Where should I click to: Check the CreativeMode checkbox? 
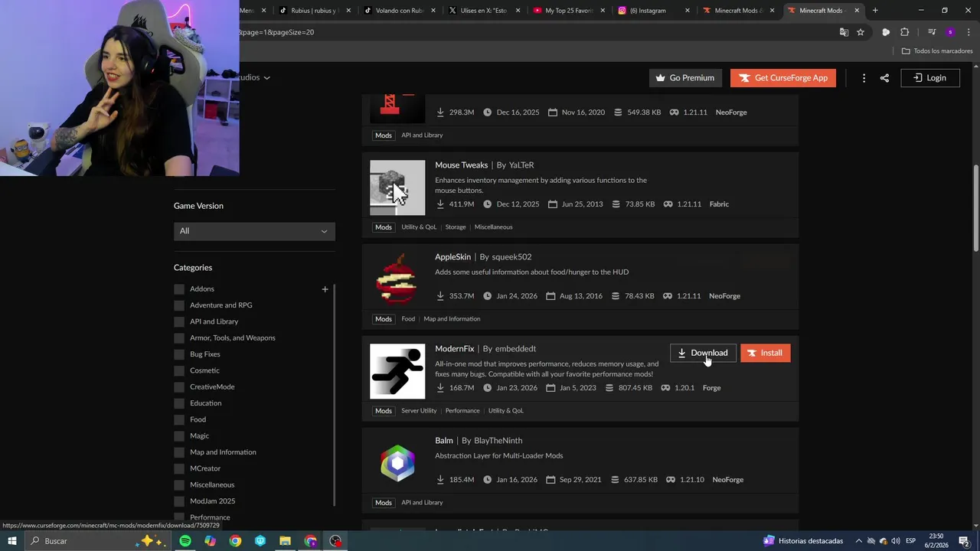pyautogui.click(x=179, y=387)
